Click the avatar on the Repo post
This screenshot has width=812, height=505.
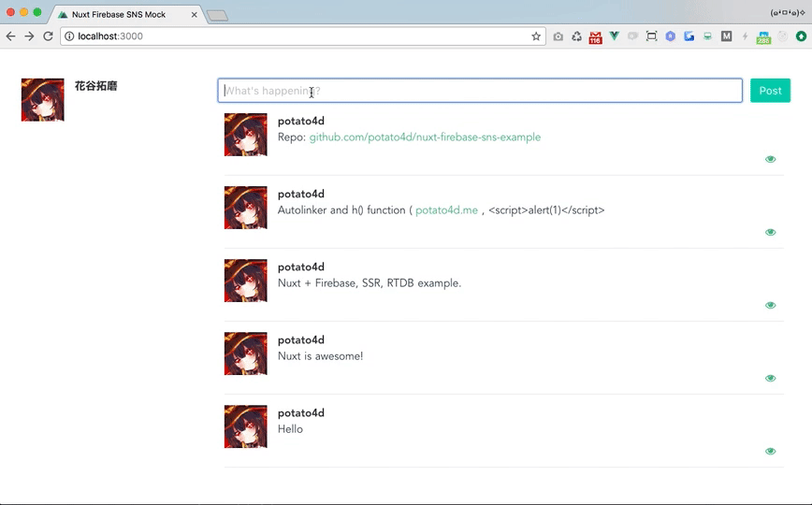[245, 135]
